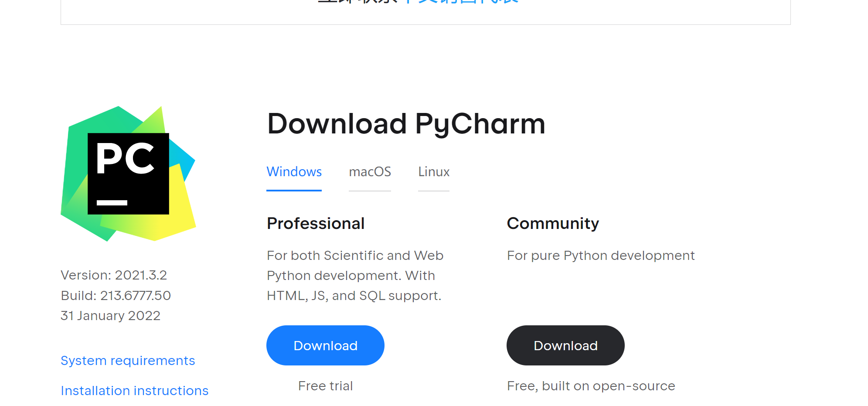This screenshot has width=868, height=406.
Task: Select the Windows tab
Action: [294, 172]
